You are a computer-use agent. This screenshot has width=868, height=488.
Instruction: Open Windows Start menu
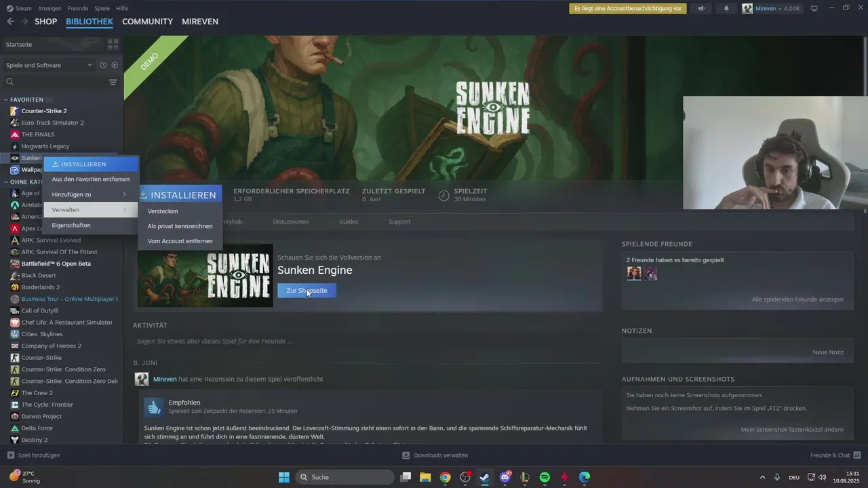click(284, 477)
